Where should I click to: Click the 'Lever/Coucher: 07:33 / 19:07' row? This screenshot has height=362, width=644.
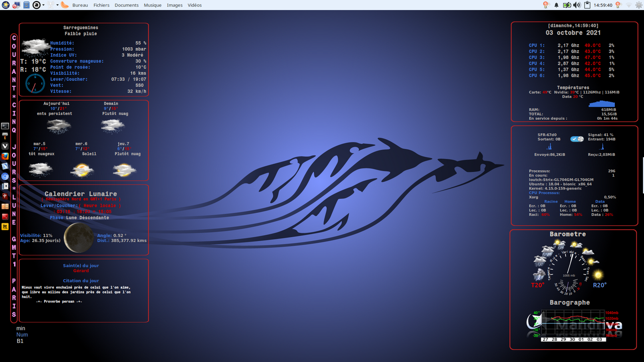point(98,79)
